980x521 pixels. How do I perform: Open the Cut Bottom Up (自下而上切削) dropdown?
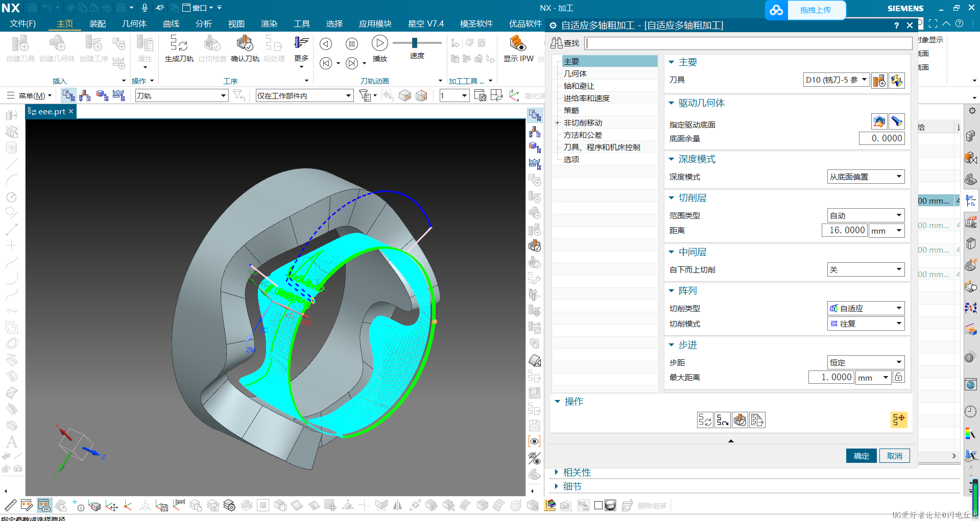pyautogui.click(x=866, y=270)
